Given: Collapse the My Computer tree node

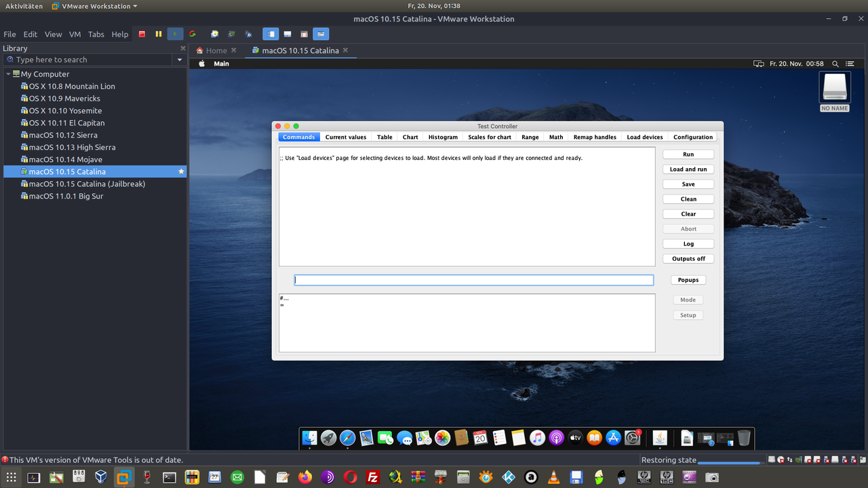Looking at the screenshot, I should coord(8,74).
